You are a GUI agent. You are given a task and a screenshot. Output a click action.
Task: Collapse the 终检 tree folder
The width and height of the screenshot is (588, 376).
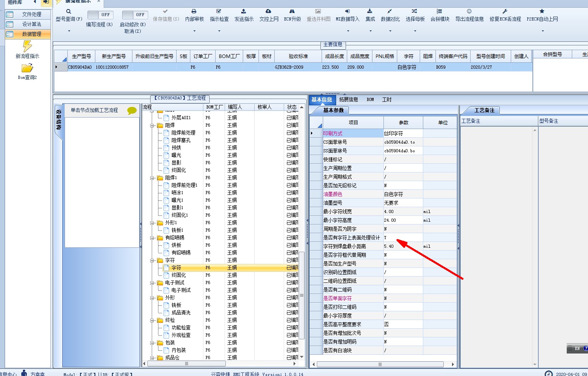(x=152, y=320)
